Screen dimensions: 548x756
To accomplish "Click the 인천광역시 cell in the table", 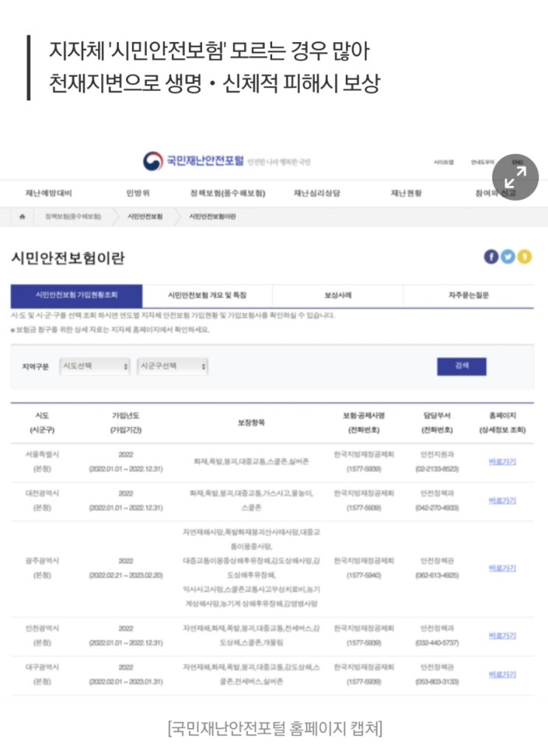I will coord(42,636).
